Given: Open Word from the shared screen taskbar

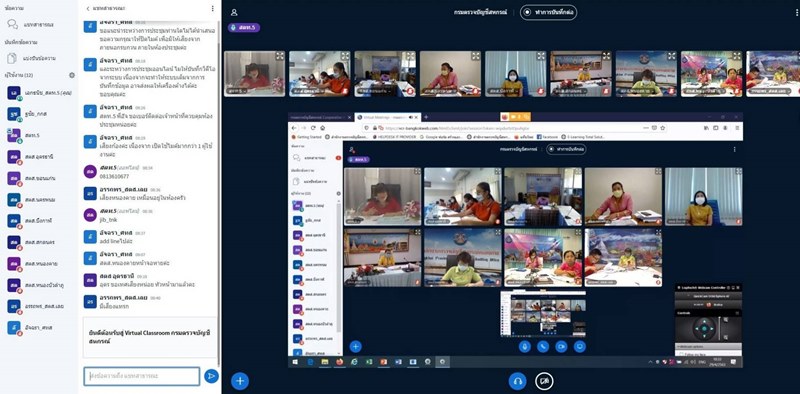Looking at the screenshot, I should pyautogui.click(x=398, y=362).
